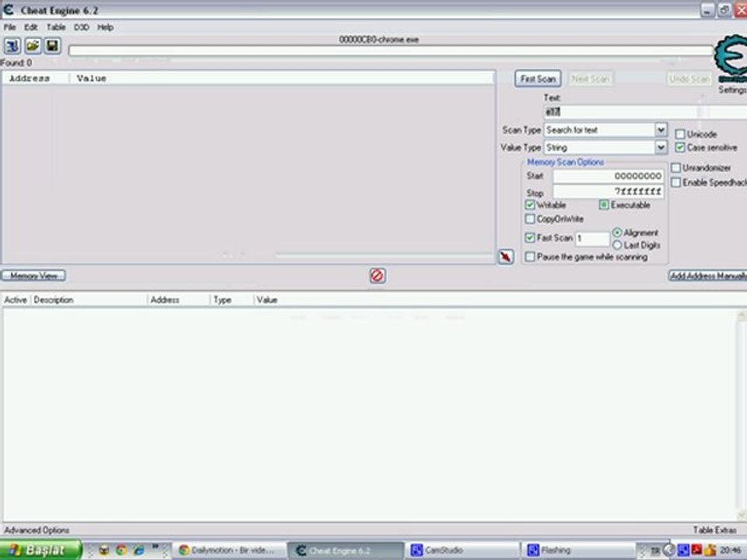Click the first quick launch icon
Image resolution: width=747 pixels, height=560 pixels.
103,550
